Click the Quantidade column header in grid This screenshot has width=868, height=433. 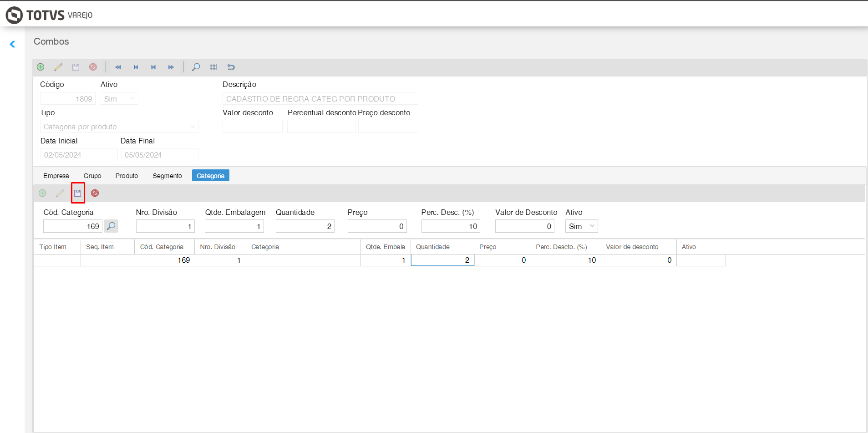pyautogui.click(x=432, y=247)
